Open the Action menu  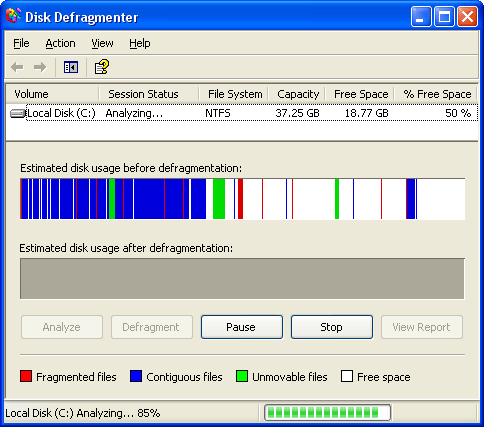pyautogui.click(x=60, y=43)
